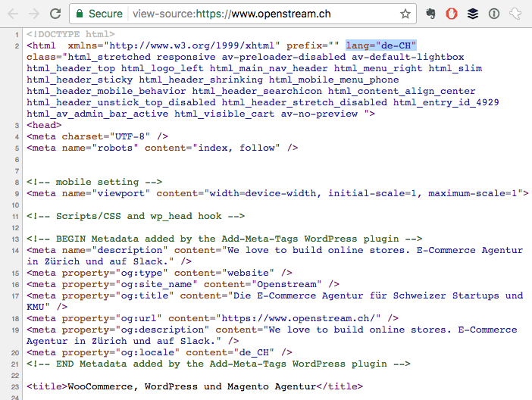Click the green Secure padlock indicator

(x=99, y=14)
